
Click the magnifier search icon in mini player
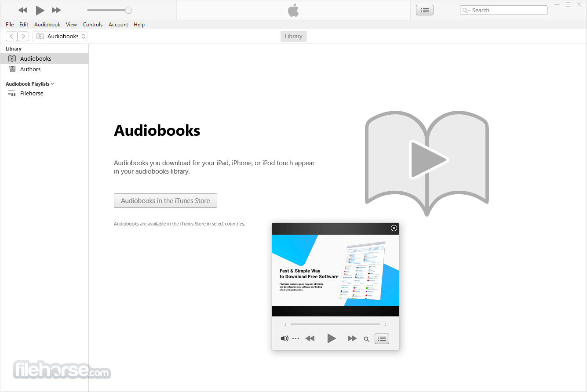[x=366, y=339]
